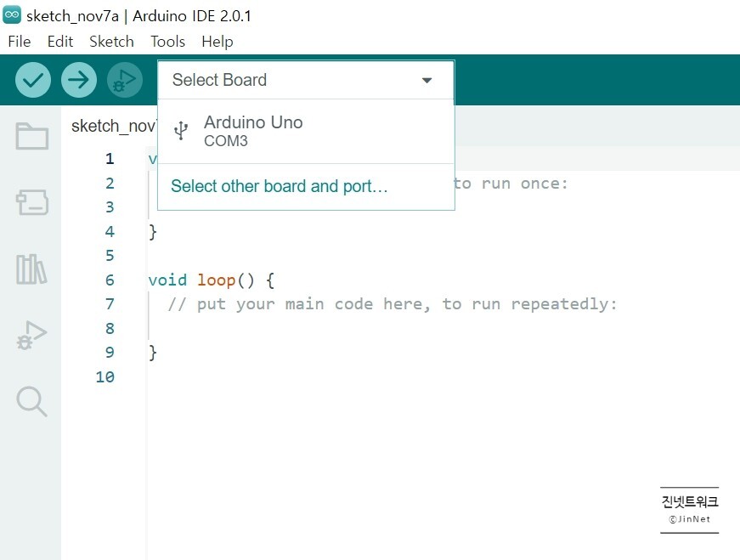Choose Arduino Uno on COM3

(x=306, y=131)
